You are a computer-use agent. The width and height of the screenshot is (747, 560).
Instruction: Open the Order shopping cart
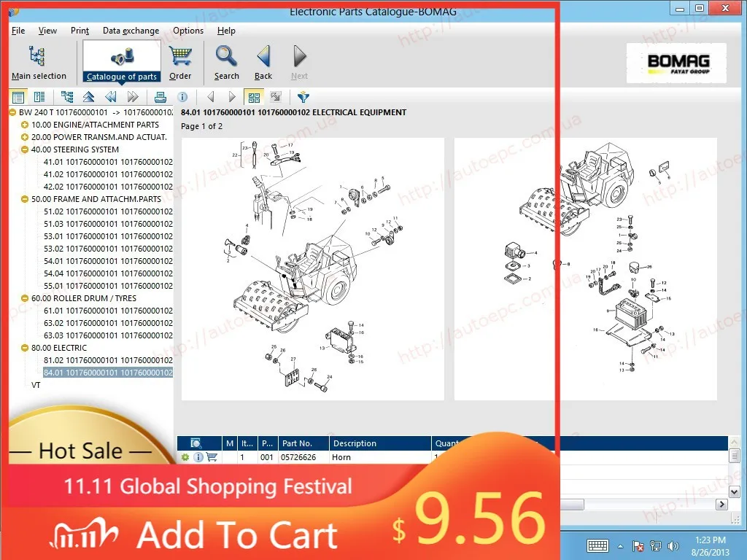180,63
